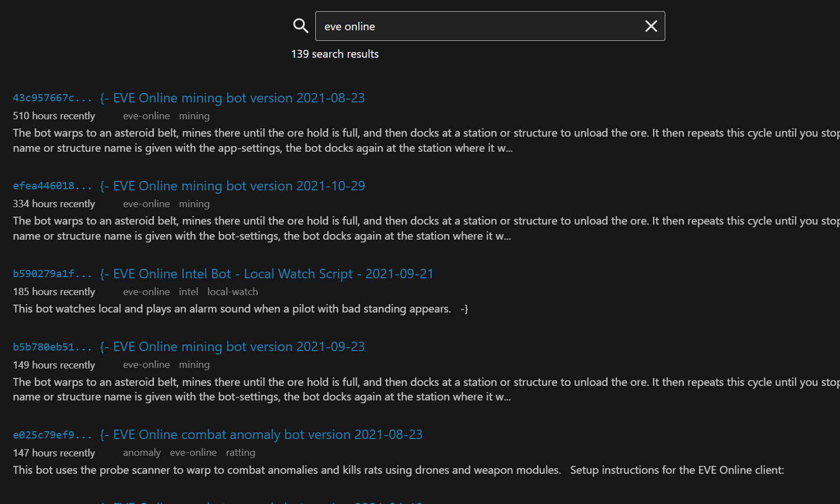Click the hash efea446018 of the second result
Image resolution: width=840 pixels, height=504 pixels.
52,185
